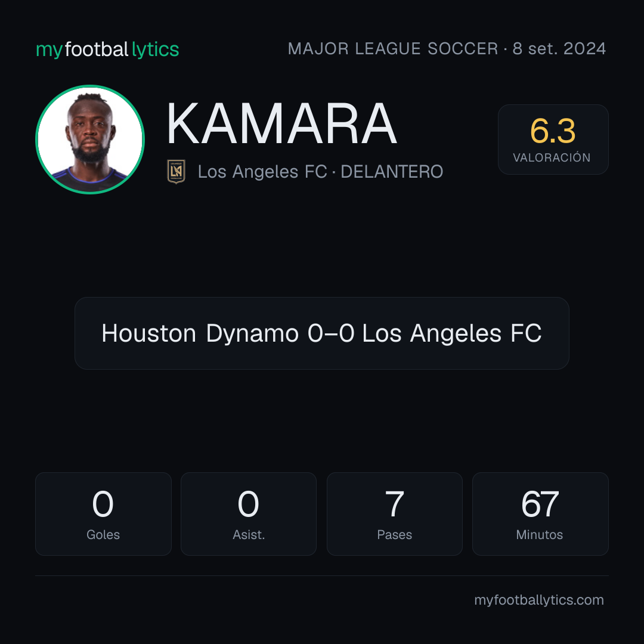The image size is (644, 644).
Task: Click the VALORACIÓN label text
Action: (552, 157)
